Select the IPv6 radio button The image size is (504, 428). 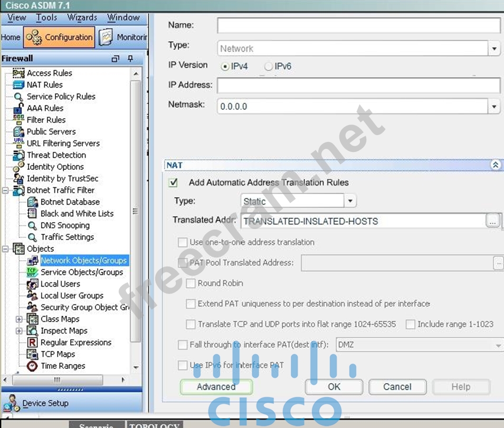coord(269,66)
